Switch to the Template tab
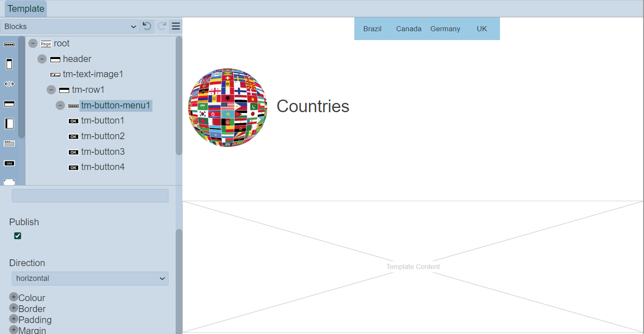 pyautogui.click(x=26, y=9)
